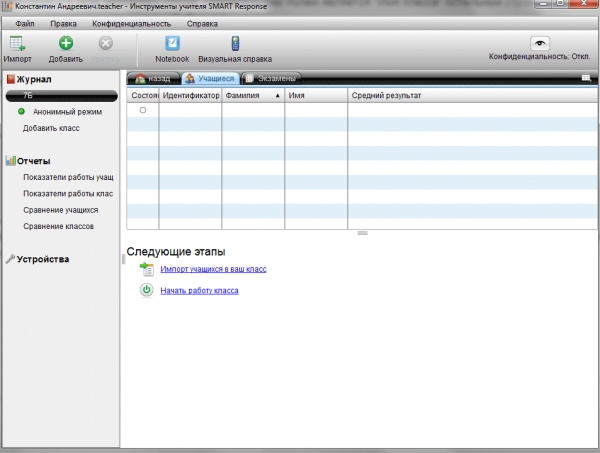Click the Идентификатор column header
This screenshot has width=600, height=453.
(x=190, y=95)
